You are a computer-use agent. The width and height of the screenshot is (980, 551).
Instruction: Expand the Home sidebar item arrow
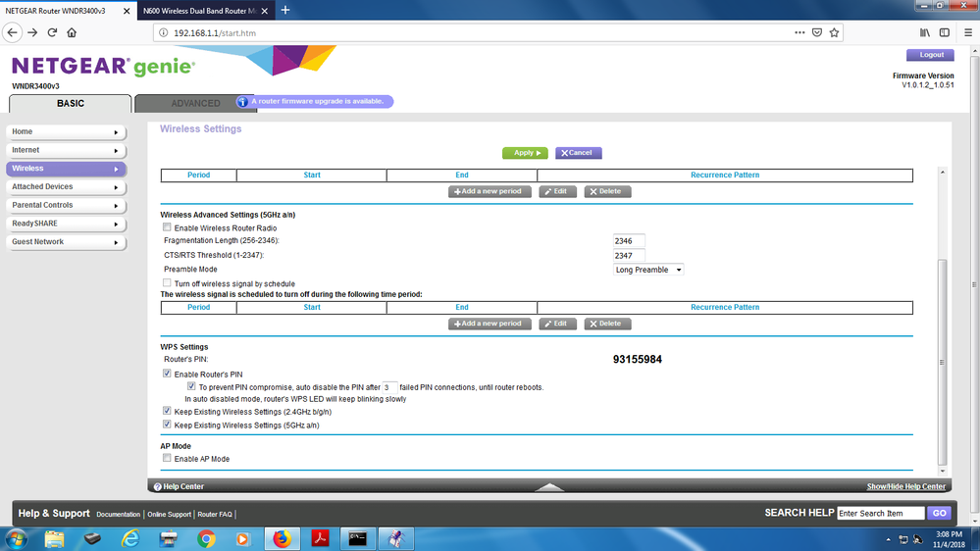pos(116,132)
